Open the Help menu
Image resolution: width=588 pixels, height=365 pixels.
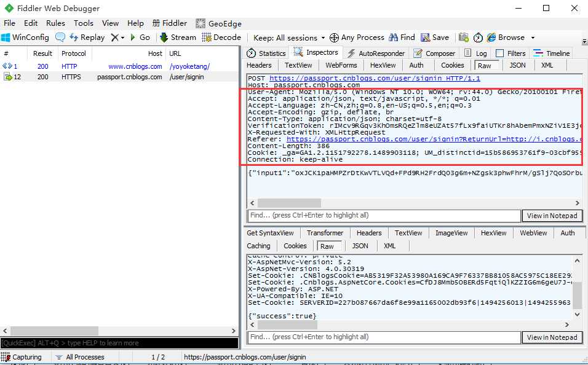pyautogui.click(x=135, y=23)
